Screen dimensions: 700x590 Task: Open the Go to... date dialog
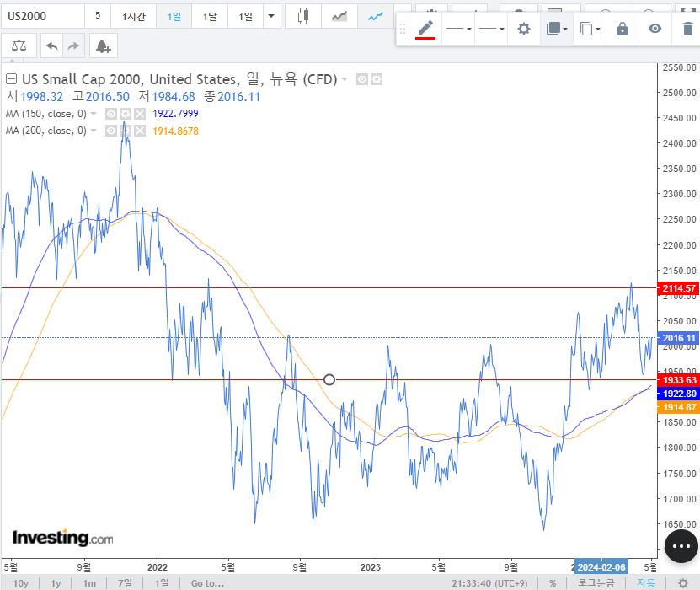pyautogui.click(x=207, y=583)
